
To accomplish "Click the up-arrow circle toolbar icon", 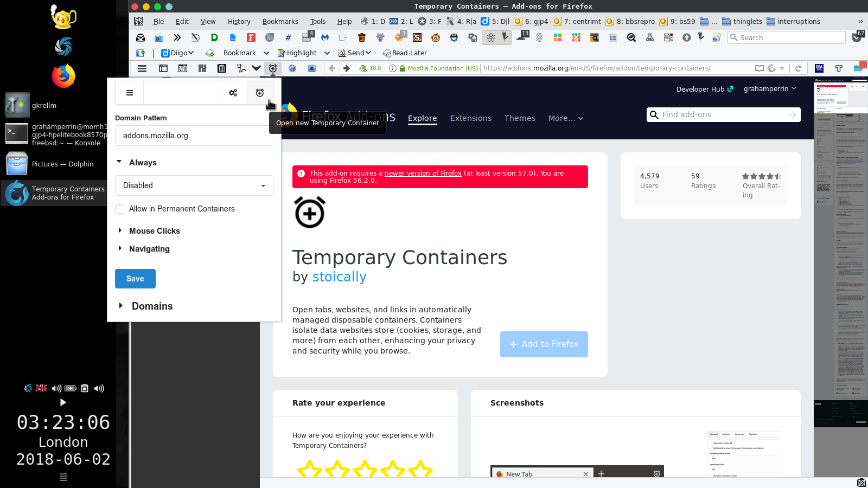I will point(687,37).
